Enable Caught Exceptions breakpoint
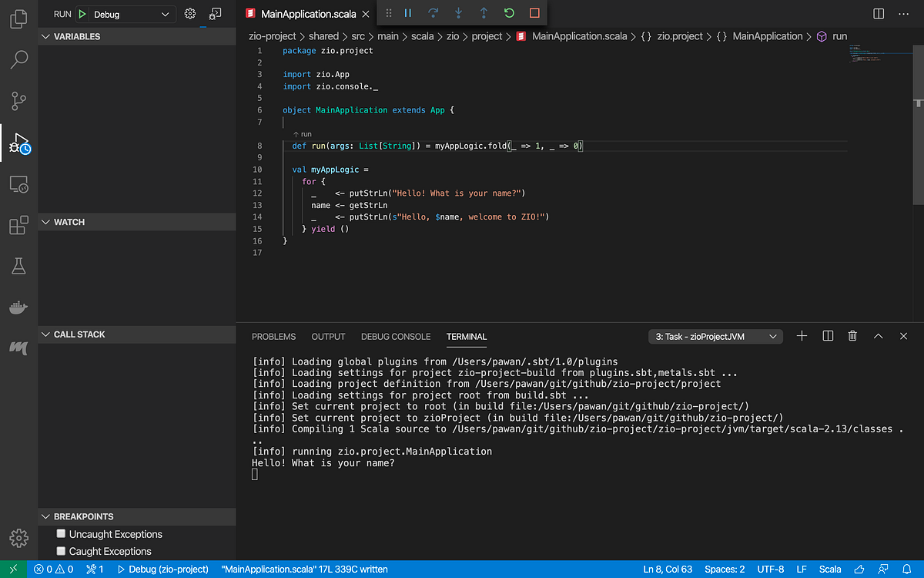This screenshot has width=924, height=578. pos(62,551)
